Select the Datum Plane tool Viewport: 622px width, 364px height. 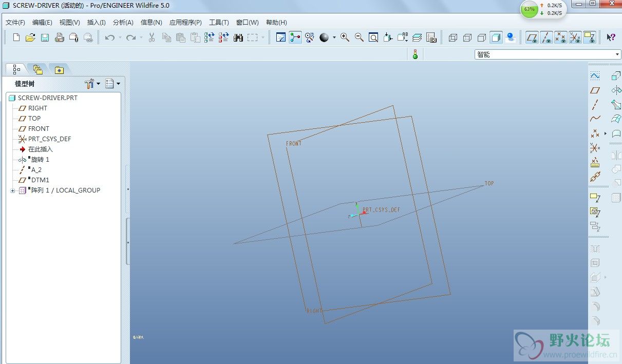[x=595, y=90]
